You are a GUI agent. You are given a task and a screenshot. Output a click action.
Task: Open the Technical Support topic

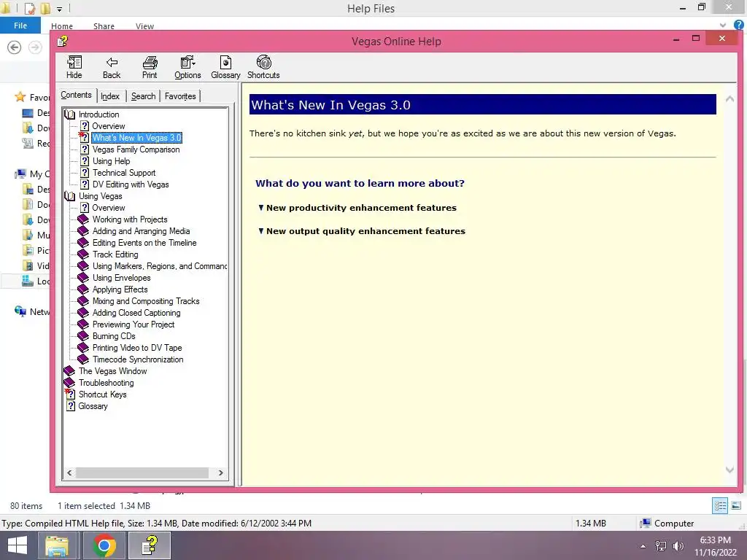coord(124,173)
